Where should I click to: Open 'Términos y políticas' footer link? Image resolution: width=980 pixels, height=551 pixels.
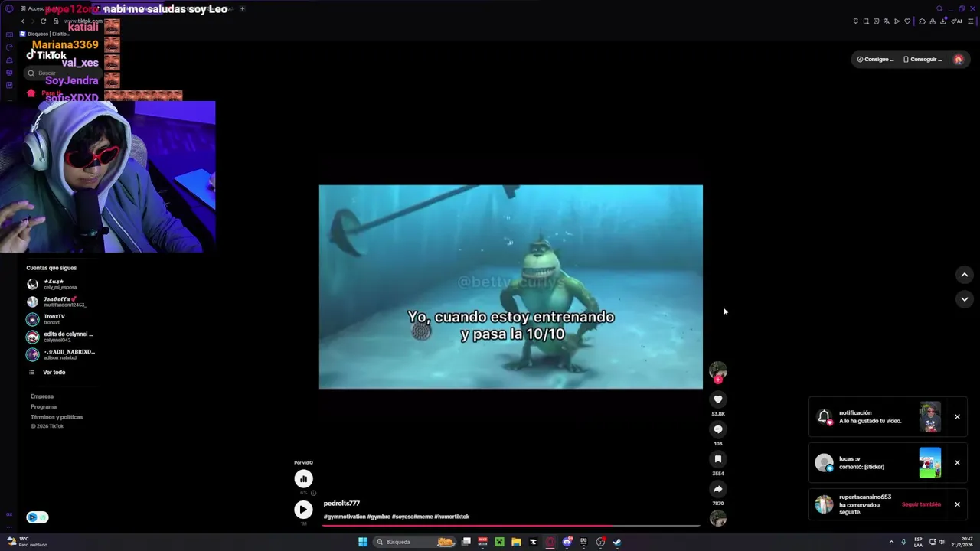(x=57, y=417)
